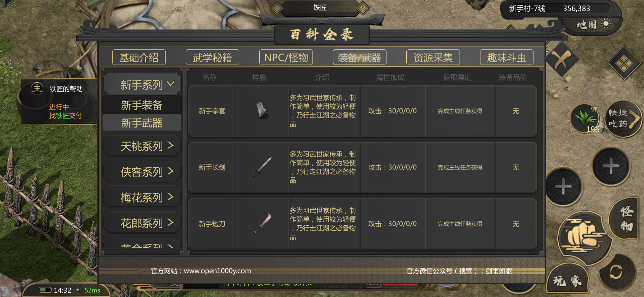Select 新手装备 in the sidebar
644x297 pixels.
point(142,105)
